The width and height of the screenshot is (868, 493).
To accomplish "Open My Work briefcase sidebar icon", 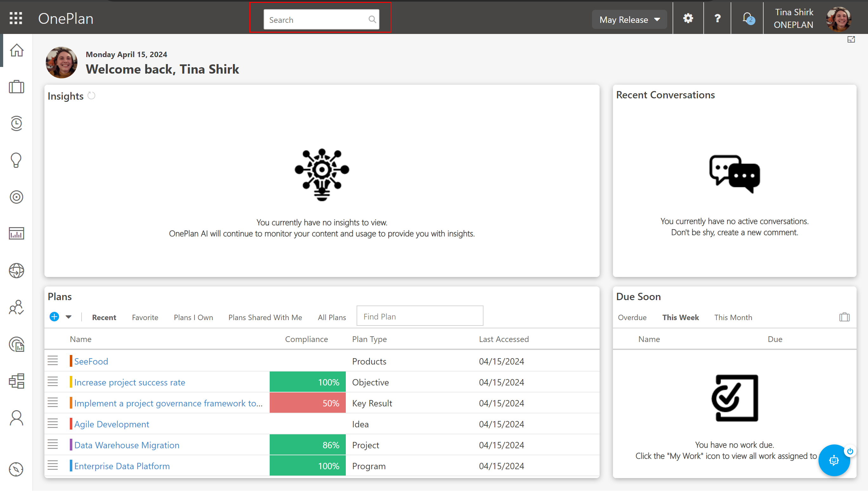I will coord(16,87).
